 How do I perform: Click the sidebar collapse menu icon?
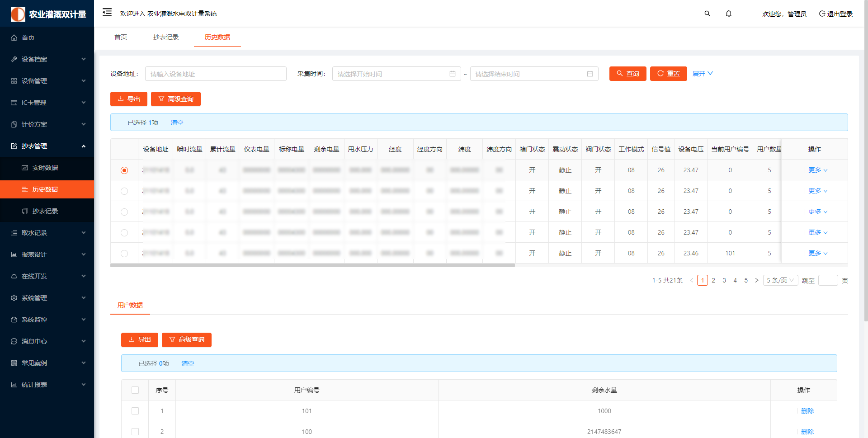coord(107,13)
